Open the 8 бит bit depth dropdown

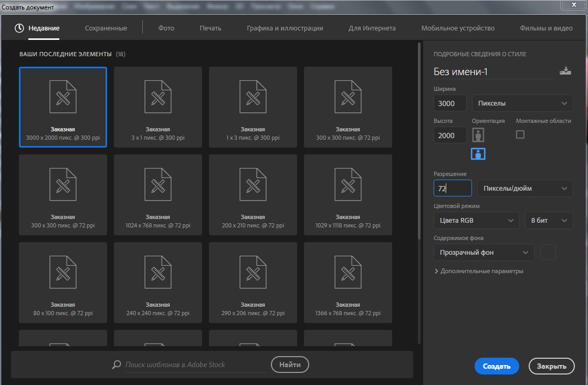click(x=549, y=220)
